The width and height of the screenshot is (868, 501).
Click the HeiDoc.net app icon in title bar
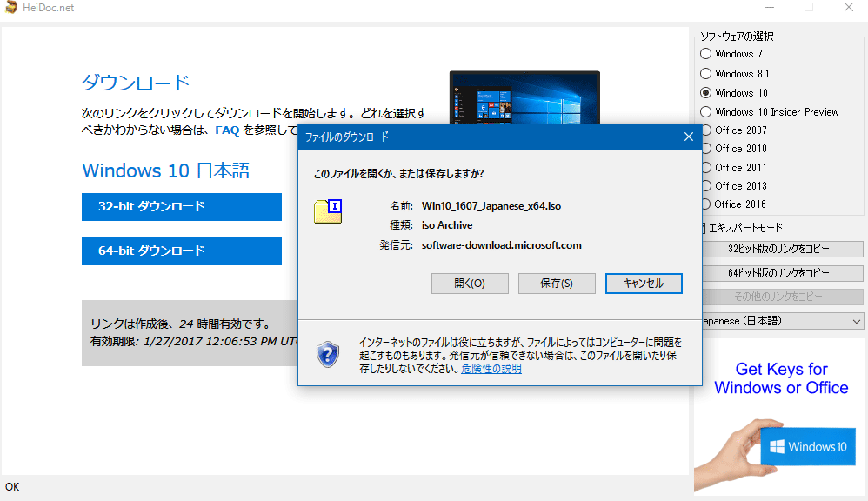[11, 8]
